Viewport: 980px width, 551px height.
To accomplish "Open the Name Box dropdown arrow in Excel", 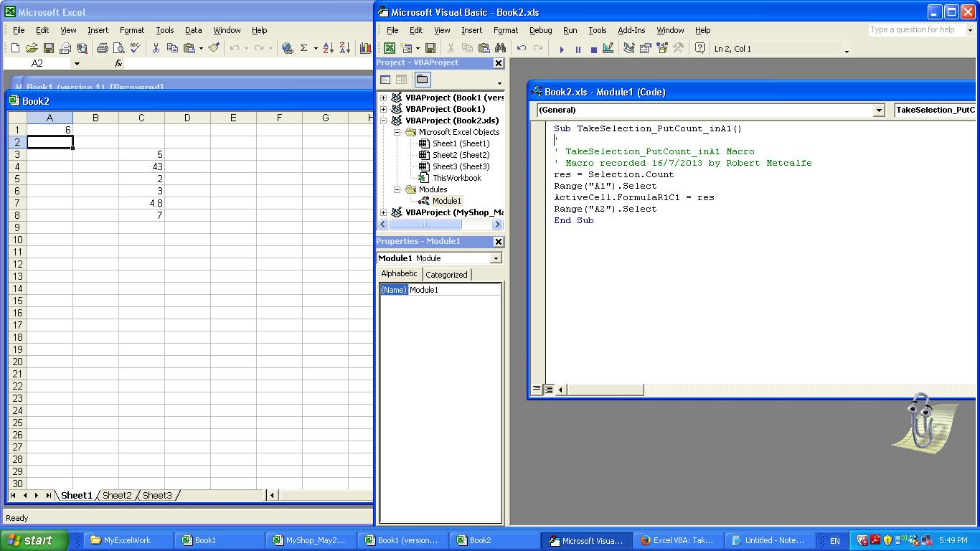I will [77, 63].
